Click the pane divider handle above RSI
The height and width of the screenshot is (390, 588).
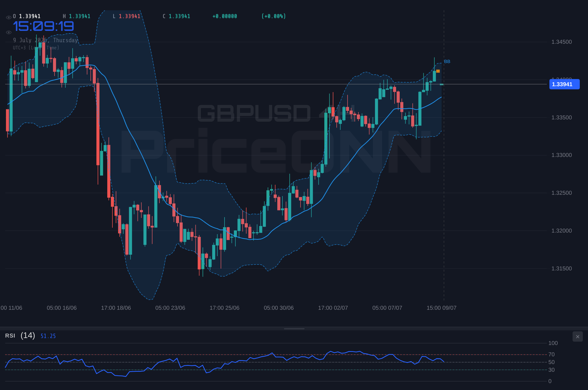point(294,329)
